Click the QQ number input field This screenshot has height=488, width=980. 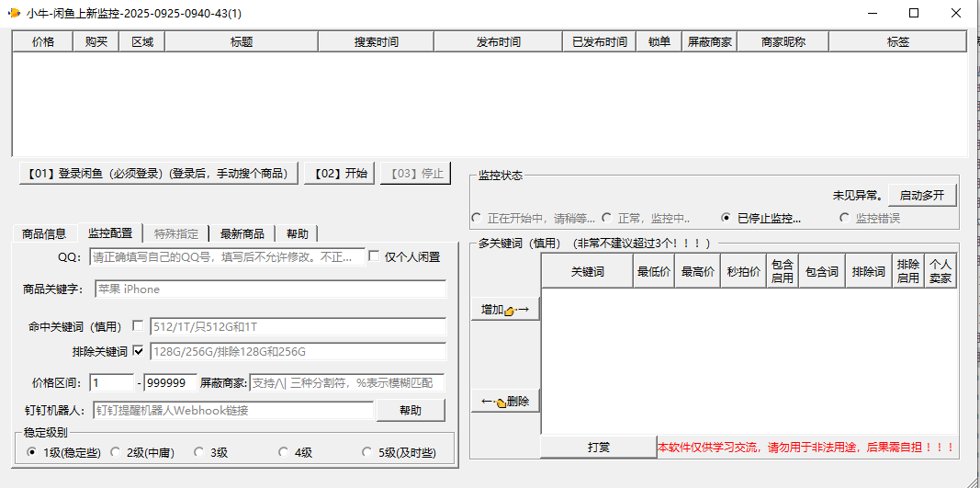(227, 257)
